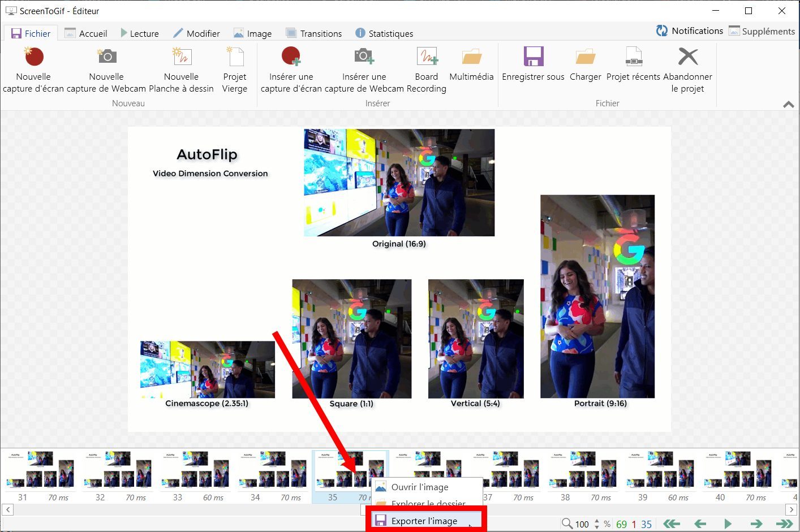The width and height of the screenshot is (800, 532).
Task: Discard project with Abandonner le projet
Action: pyautogui.click(x=687, y=70)
